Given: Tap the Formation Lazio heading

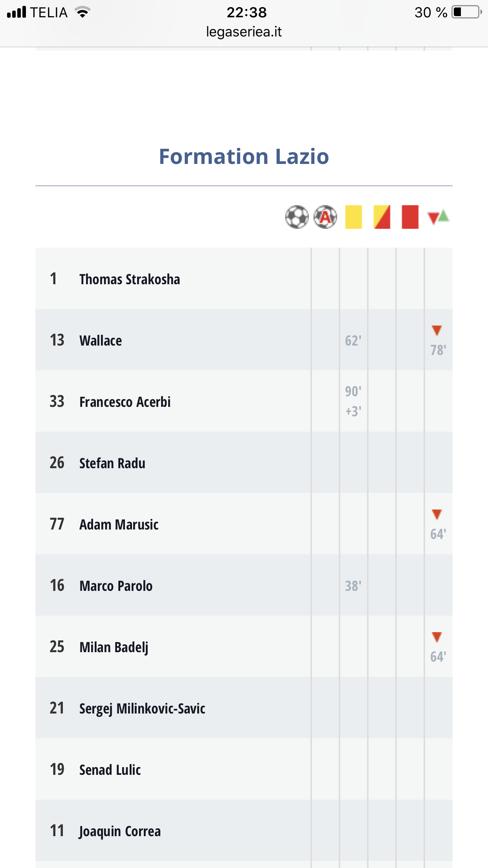Looking at the screenshot, I should tap(244, 156).
